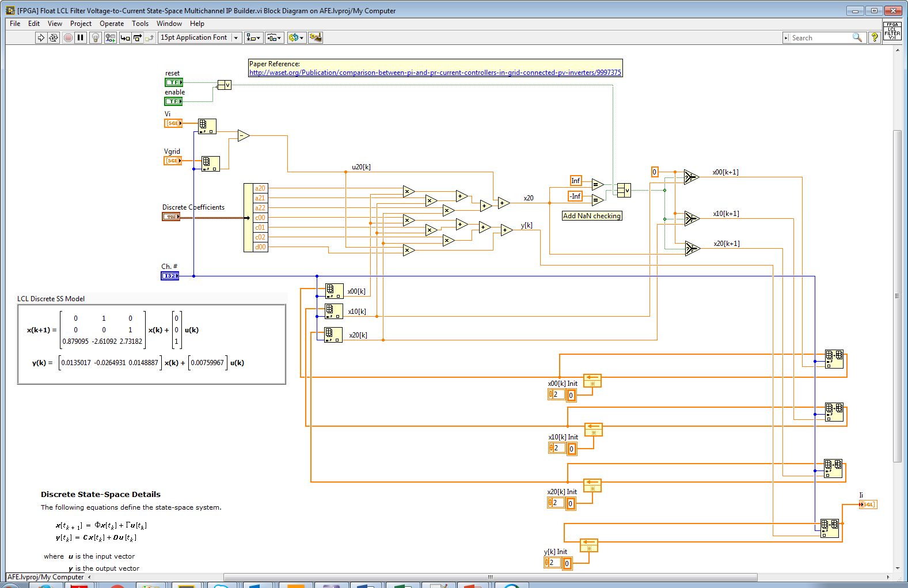This screenshot has height=588, width=908.
Task: Click the AFE.lvproj/My Computer context label
Action: pyautogui.click(x=45, y=577)
